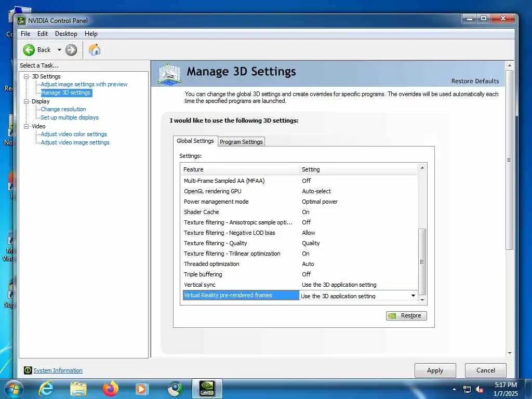Open Windows Media Player on the taskbar

point(142,389)
